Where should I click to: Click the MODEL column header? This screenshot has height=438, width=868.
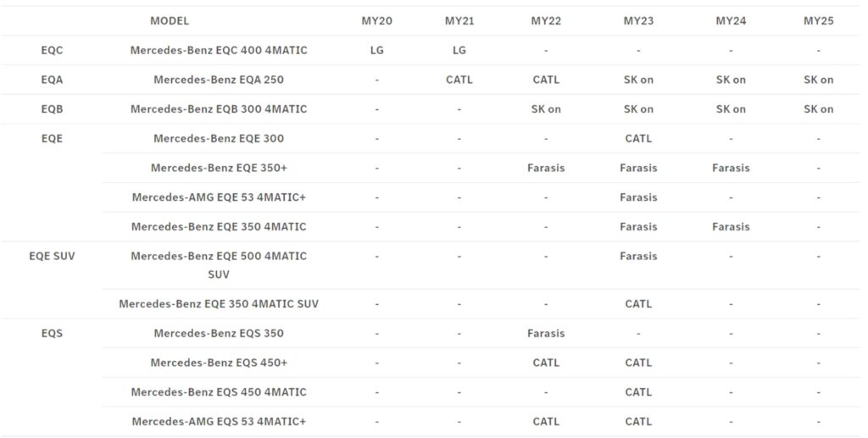coord(170,21)
